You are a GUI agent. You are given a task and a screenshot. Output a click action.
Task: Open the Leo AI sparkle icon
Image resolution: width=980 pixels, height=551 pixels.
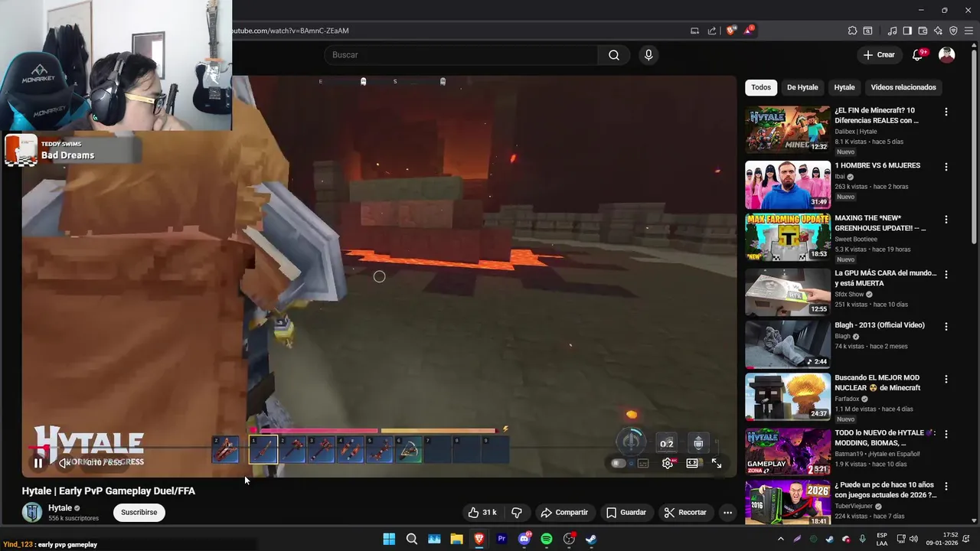(x=938, y=31)
